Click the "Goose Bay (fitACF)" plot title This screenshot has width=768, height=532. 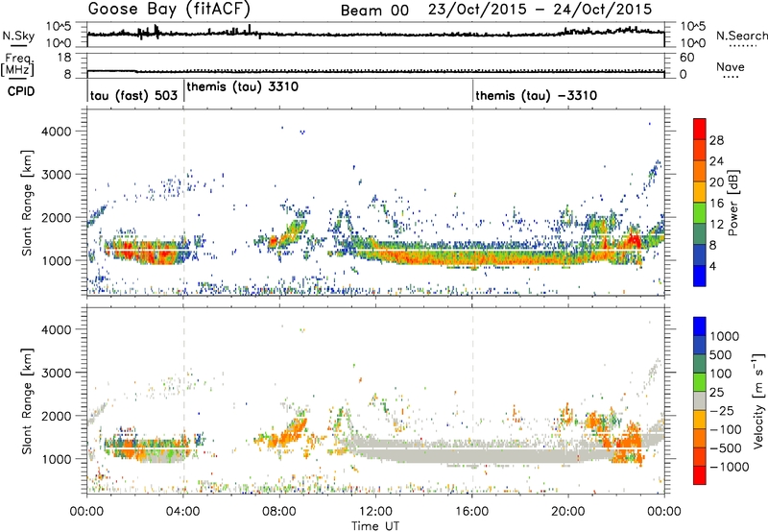[x=170, y=9]
